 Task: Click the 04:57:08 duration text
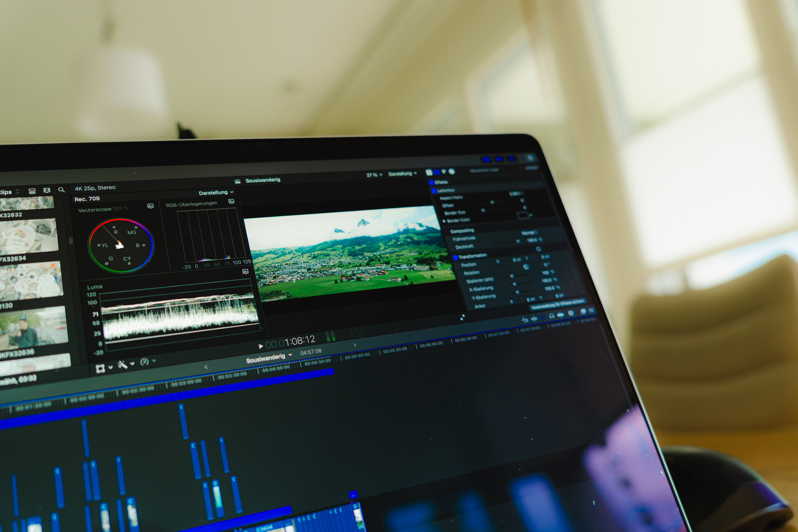point(311,352)
